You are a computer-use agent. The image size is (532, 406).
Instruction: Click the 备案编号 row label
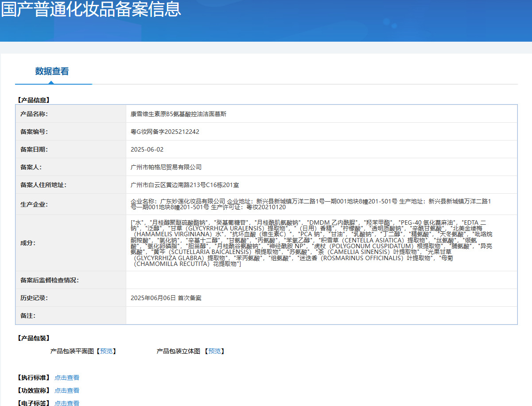pos(34,132)
